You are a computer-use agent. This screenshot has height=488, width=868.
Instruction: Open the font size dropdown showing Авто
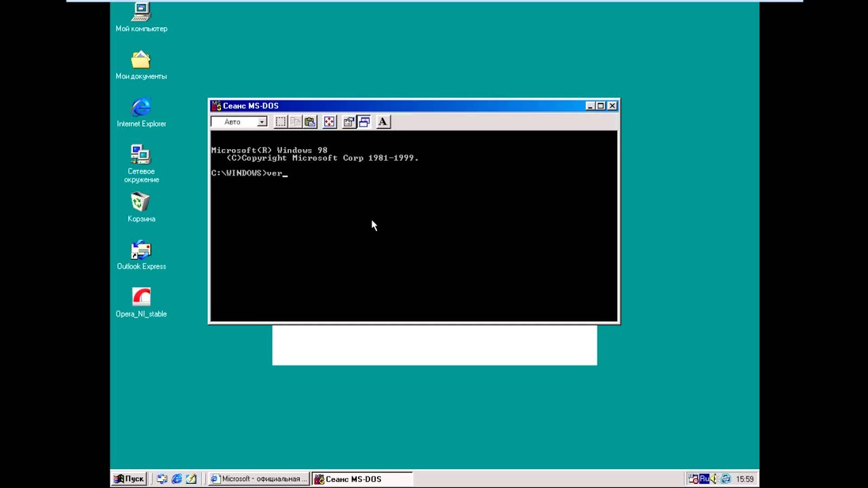point(239,122)
